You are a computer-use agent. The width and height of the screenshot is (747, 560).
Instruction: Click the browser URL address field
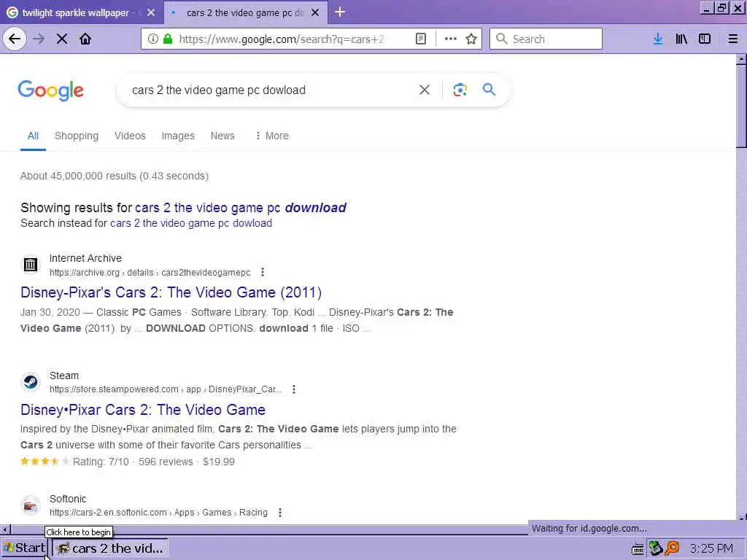tap(281, 39)
